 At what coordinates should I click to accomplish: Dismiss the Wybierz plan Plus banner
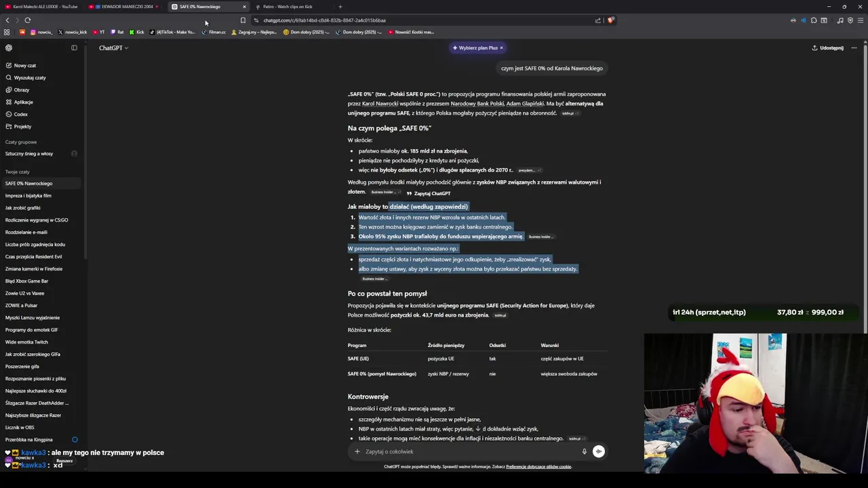[x=502, y=48]
